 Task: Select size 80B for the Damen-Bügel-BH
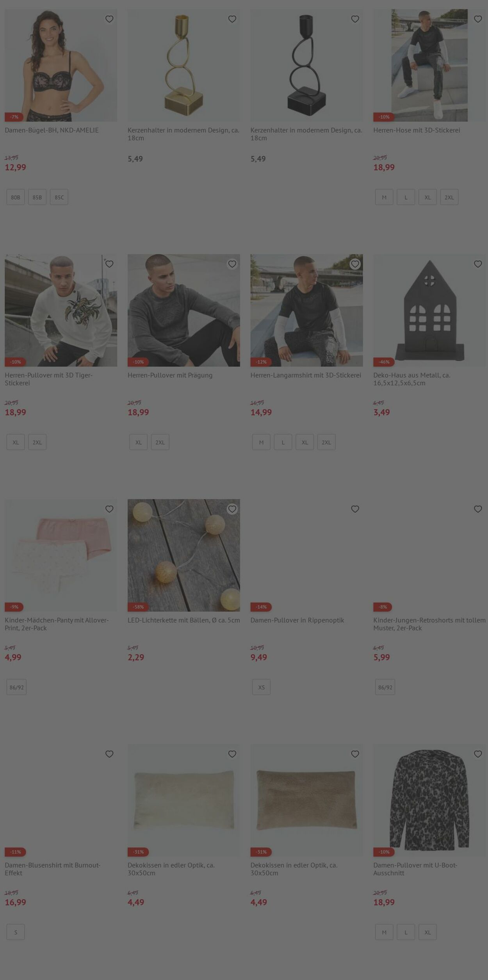coord(16,197)
